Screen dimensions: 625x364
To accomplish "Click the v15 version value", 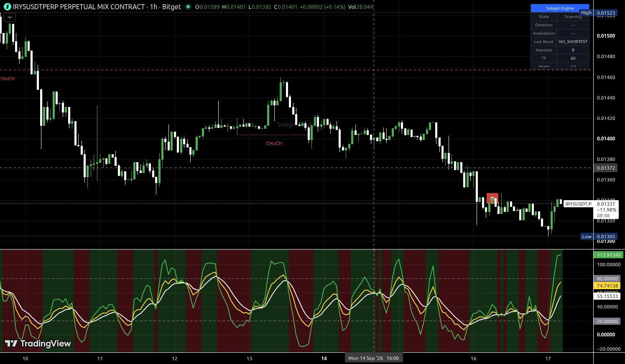I will point(573,66).
